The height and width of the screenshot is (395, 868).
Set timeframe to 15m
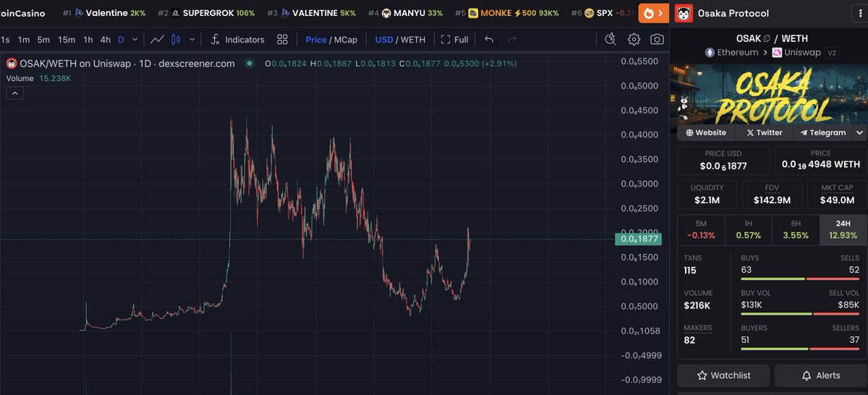click(67, 40)
